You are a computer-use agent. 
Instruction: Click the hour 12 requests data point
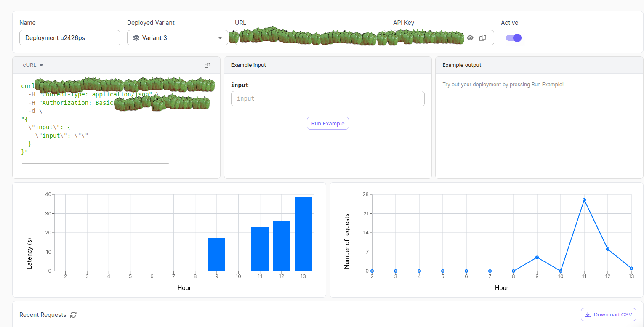click(608, 249)
